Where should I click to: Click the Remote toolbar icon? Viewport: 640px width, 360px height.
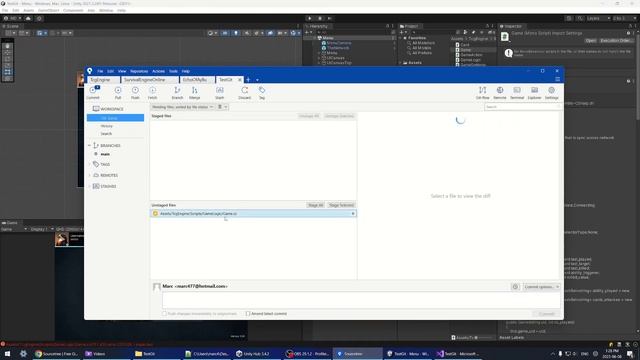tap(500, 92)
